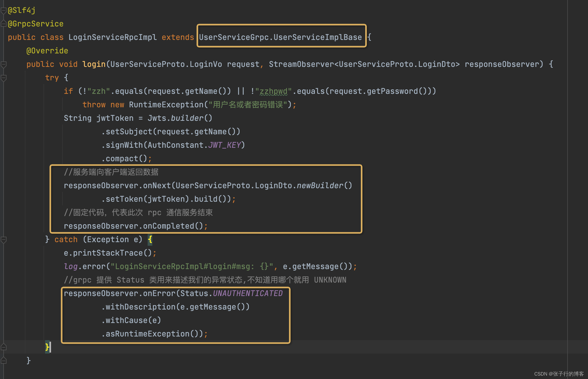Click .setToken(jwtToken) call

(x=145, y=199)
